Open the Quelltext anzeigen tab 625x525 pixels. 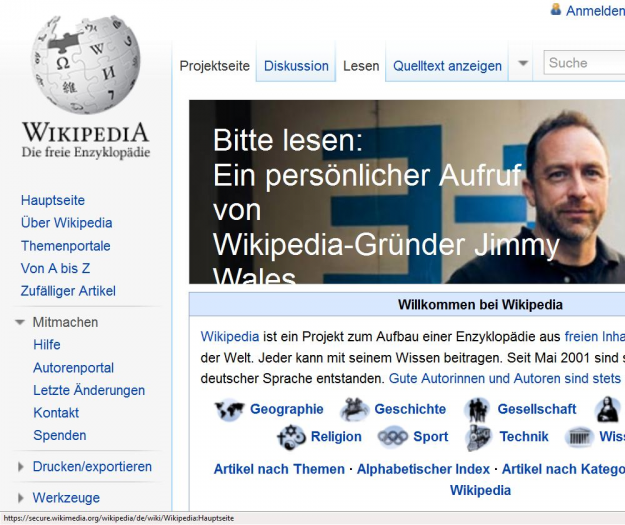coord(447,66)
